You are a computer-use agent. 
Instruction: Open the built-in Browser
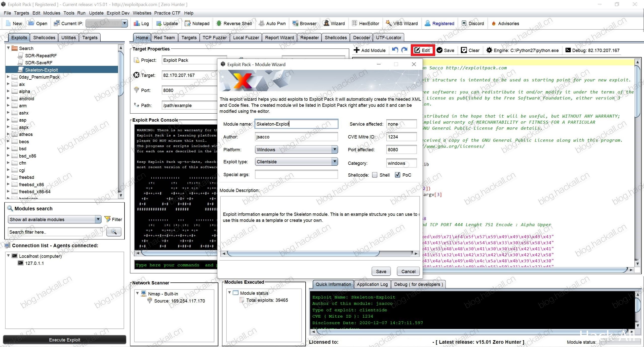(304, 23)
